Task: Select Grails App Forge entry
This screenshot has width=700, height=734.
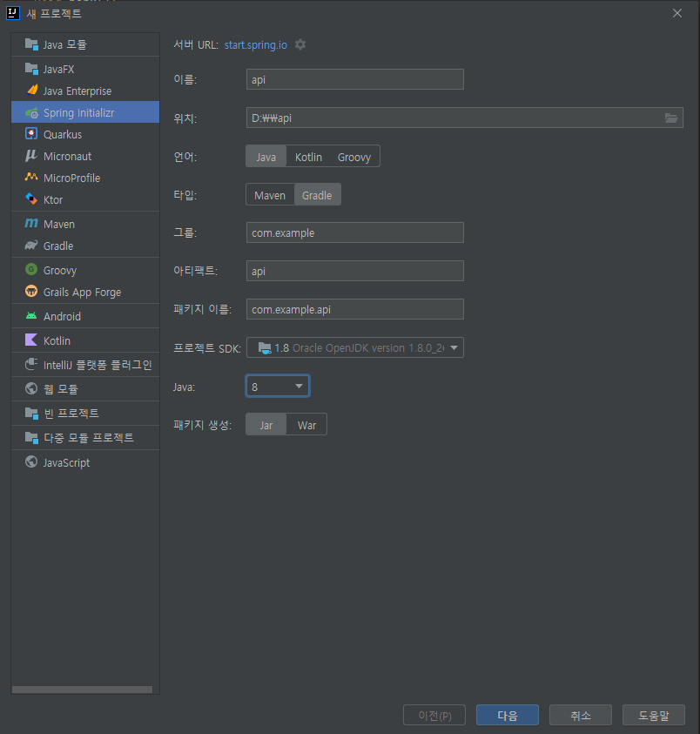Action: tap(85, 292)
